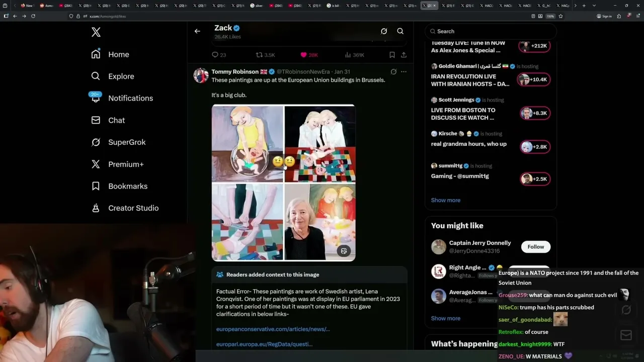
Task: Open the europeanconservative.com article link
Action: [273, 329]
